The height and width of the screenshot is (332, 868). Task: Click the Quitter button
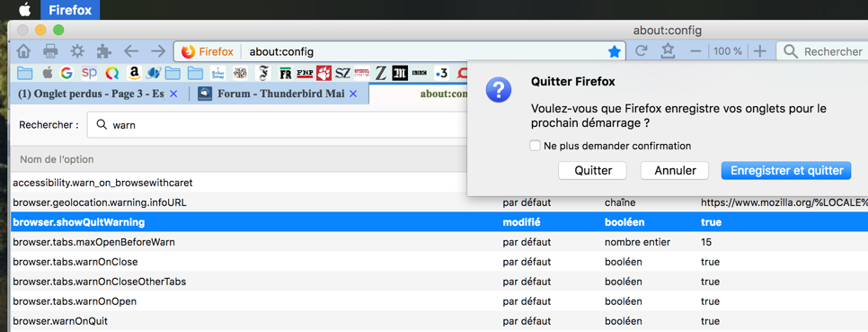click(x=593, y=171)
